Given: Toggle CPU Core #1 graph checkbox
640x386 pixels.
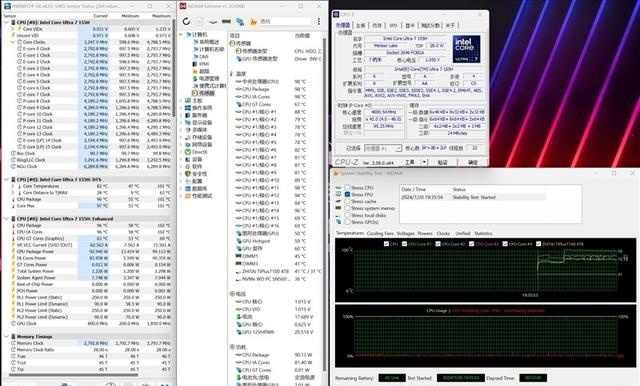Looking at the screenshot, I should click(x=404, y=244).
